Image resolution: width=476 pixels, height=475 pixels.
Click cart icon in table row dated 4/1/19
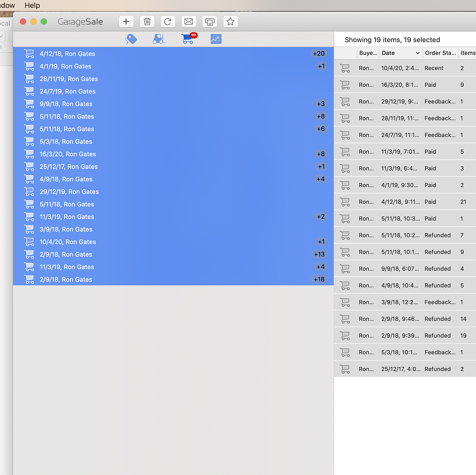pos(345,185)
